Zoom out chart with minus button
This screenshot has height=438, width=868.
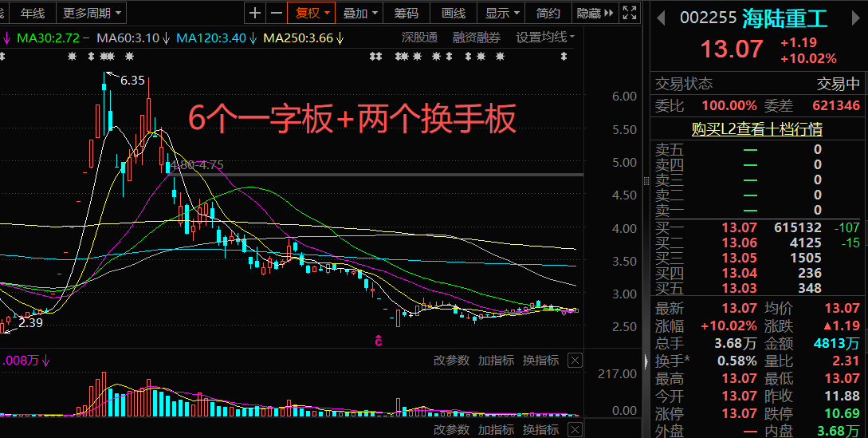coord(277,13)
